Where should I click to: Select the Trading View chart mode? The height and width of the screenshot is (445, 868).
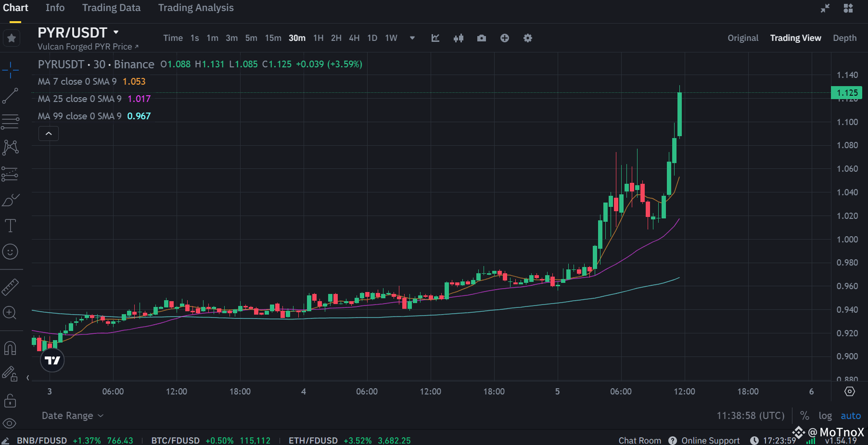click(795, 38)
